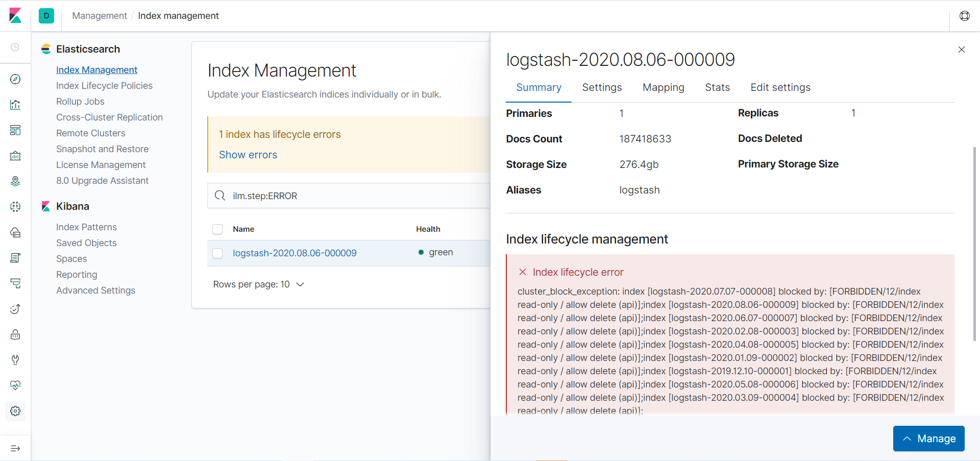Open Cross-Cluster Replication
980x461 pixels.
(x=109, y=117)
